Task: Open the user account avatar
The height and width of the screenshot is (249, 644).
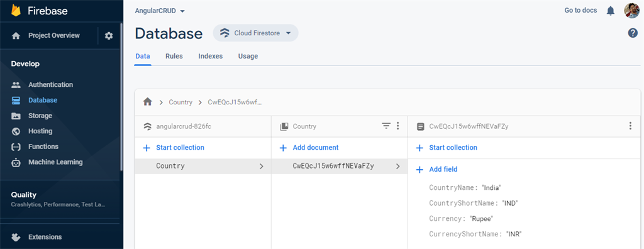Action: coord(631,11)
